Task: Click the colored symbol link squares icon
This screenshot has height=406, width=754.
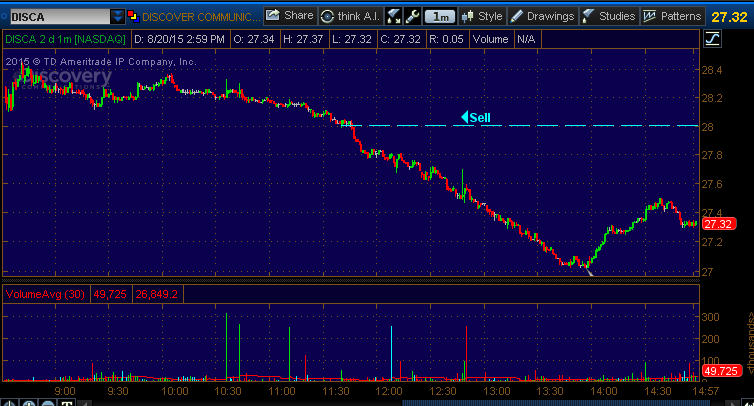Action: [x=133, y=17]
